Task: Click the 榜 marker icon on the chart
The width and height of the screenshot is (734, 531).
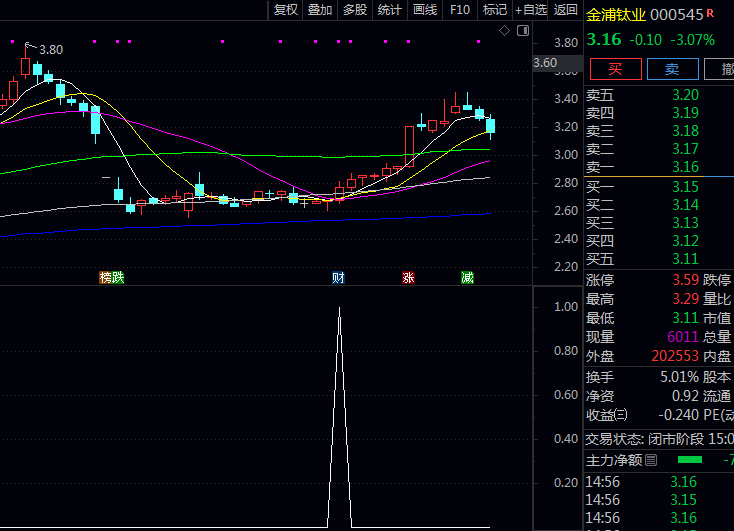Action: (105, 277)
